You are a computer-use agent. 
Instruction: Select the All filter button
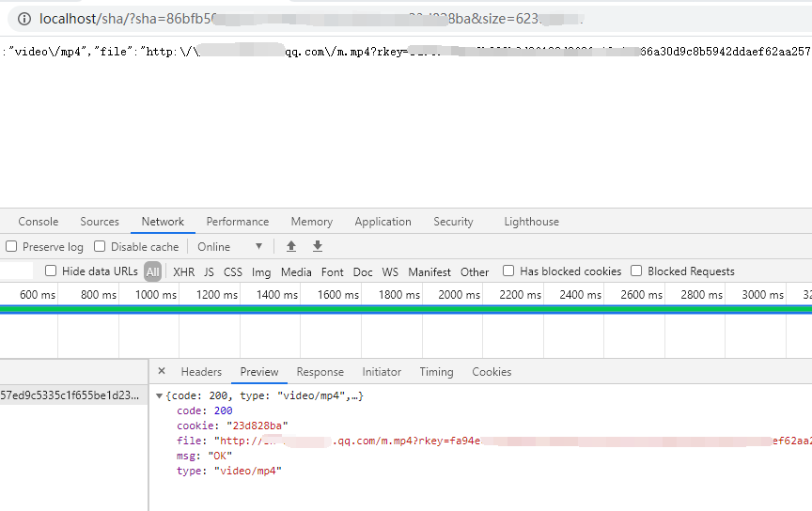click(x=152, y=271)
